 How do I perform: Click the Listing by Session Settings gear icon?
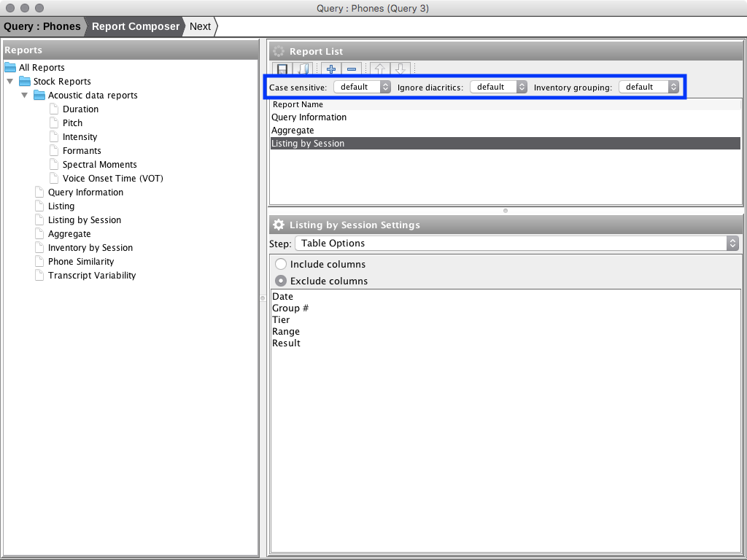point(279,225)
